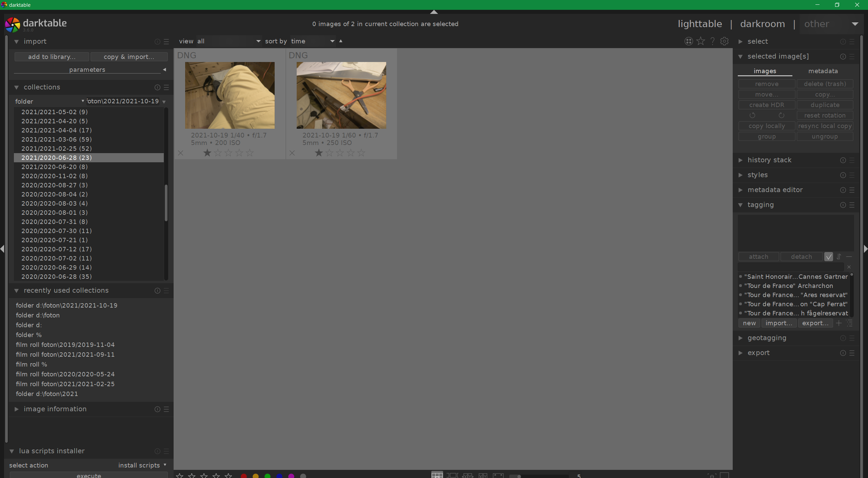The image size is (868, 478).
Task: Toggle module groups with the circle icon
Action: point(689,41)
